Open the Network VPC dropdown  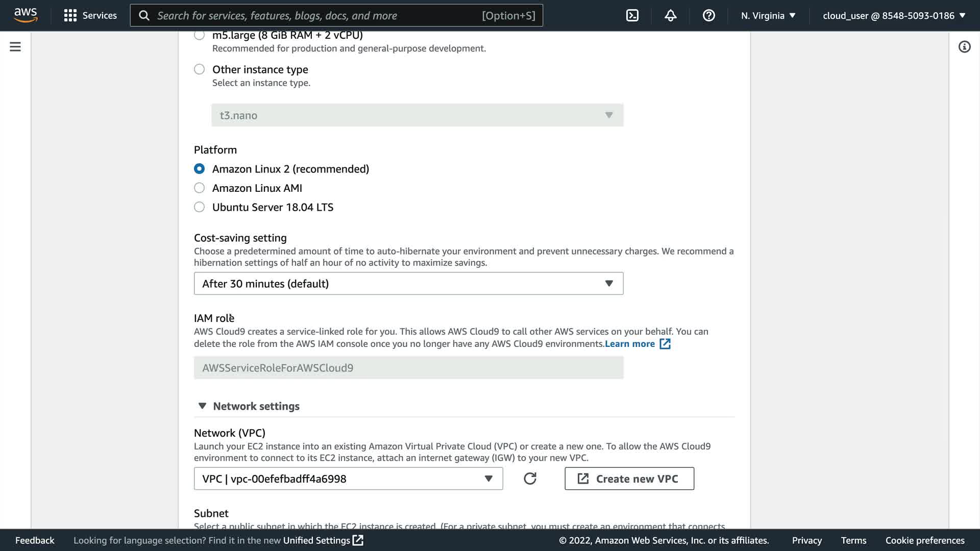pyautogui.click(x=348, y=479)
